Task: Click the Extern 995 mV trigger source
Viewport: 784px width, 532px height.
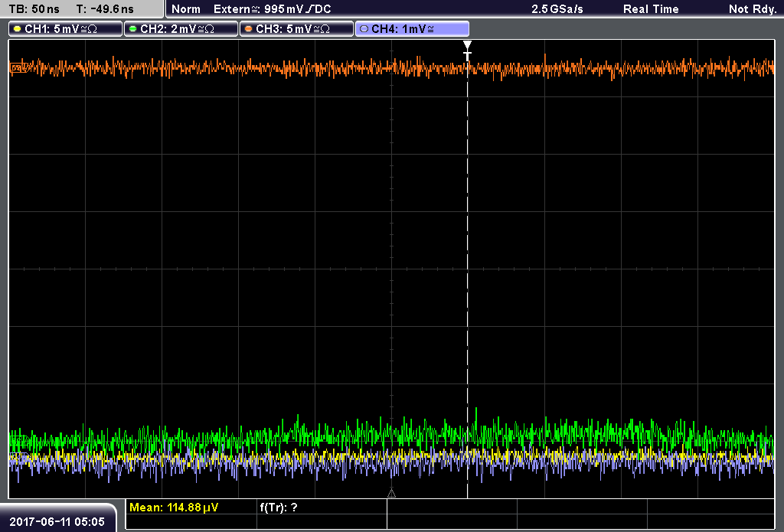Action: (x=272, y=9)
